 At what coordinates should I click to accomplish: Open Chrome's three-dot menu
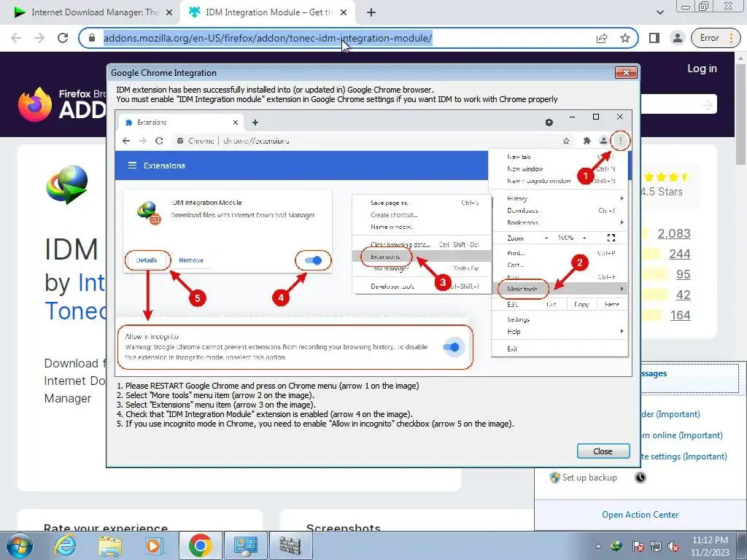(731, 38)
